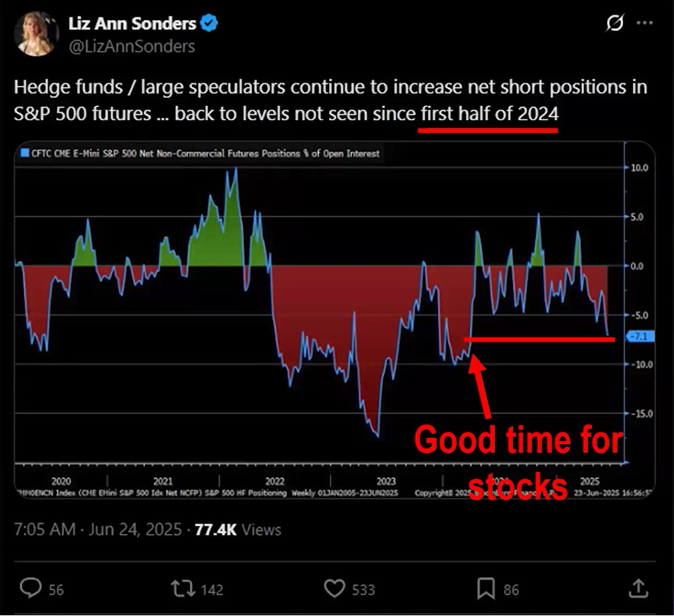Open the share upload icon
Image resolution: width=674 pixels, height=616 pixels.
point(638,589)
